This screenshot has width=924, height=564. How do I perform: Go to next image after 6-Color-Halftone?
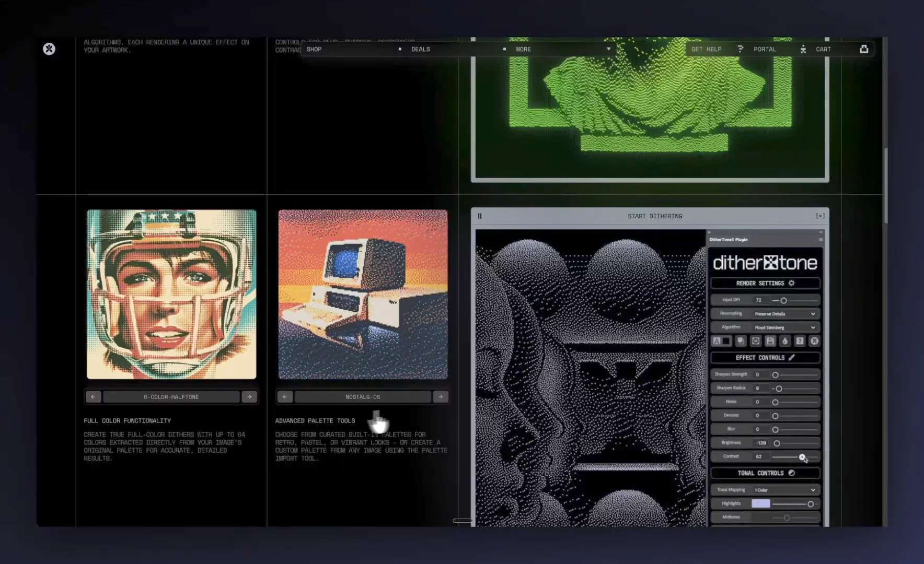249,397
